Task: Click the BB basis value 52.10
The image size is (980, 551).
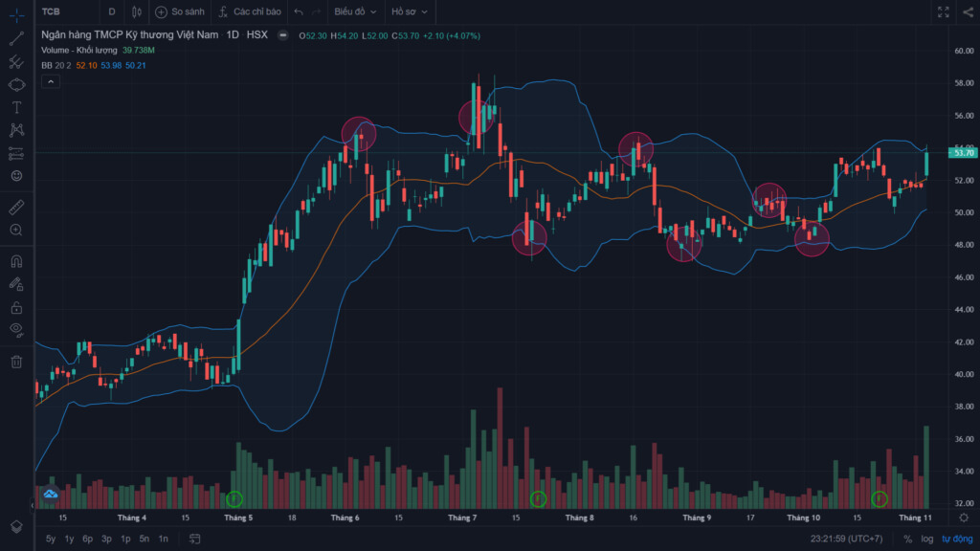Action: 87,66
